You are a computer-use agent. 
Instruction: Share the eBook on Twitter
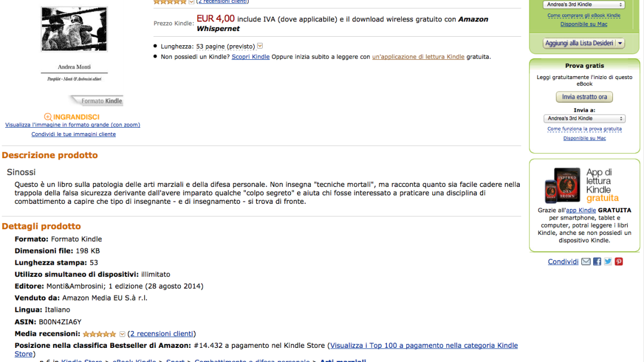click(608, 261)
